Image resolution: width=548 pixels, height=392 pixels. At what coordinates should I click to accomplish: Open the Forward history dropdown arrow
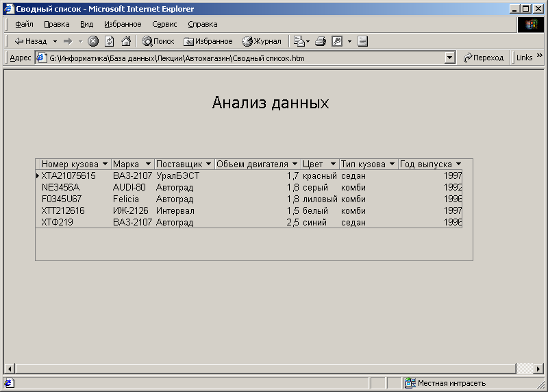(80, 41)
